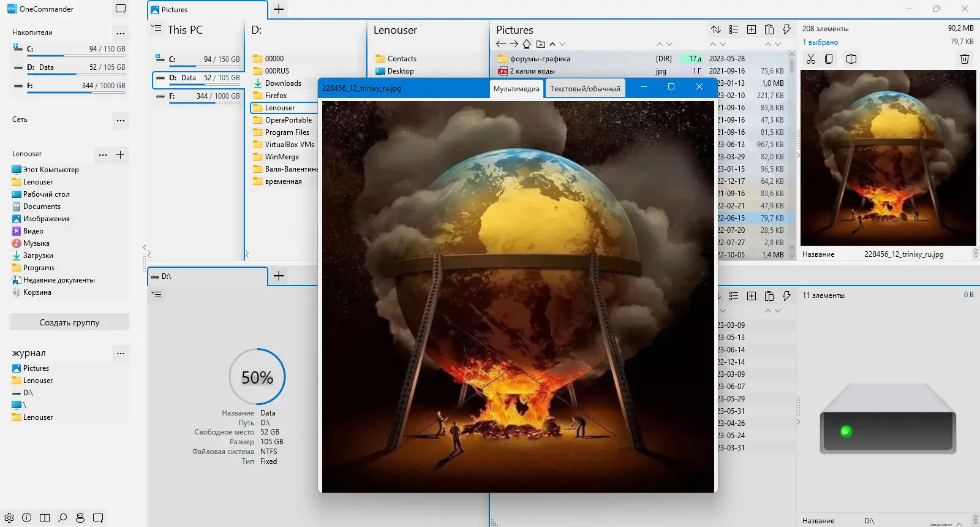Create a new item in the lower D:\ pane
This screenshot has width=980, height=527.
pyautogui.click(x=752, y=296)
